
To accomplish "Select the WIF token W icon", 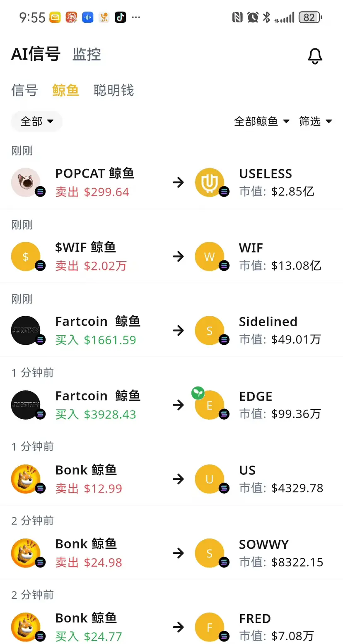I will pos(210,256).
